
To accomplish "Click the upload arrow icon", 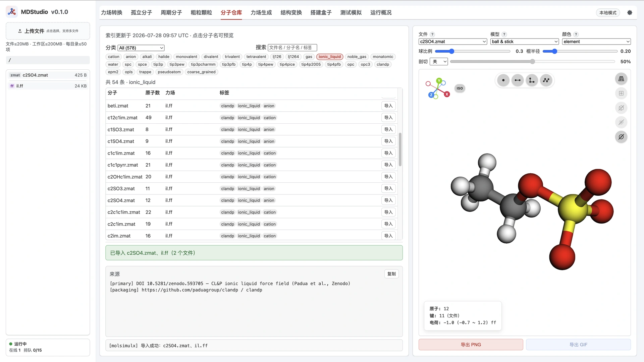I will (x=20, y=31).
